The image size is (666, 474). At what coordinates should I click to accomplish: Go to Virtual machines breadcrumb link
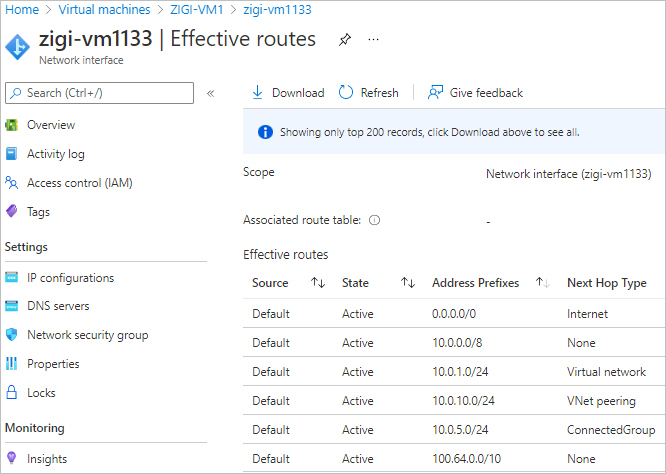(x=104, y=10)
